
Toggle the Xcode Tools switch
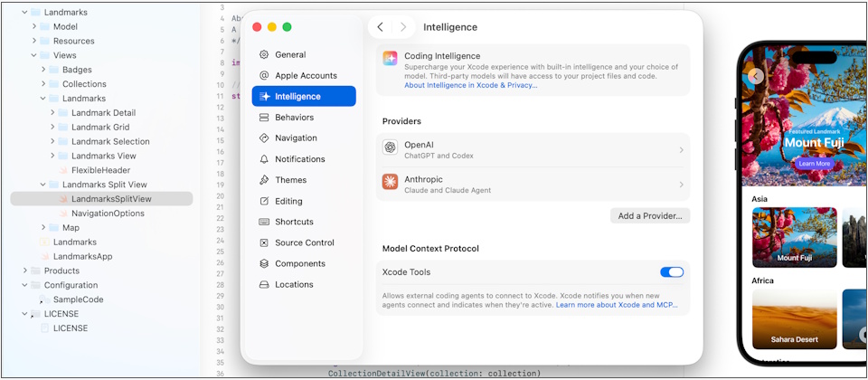click(672, 272)
